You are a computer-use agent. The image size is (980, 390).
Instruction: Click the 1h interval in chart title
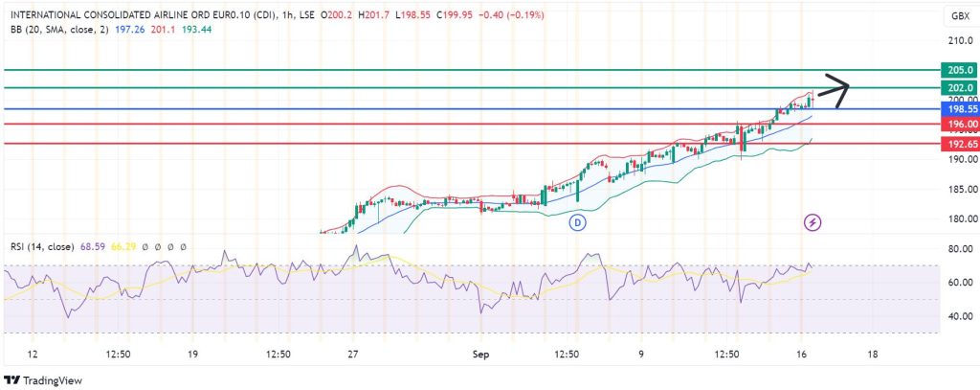point(290,14)
